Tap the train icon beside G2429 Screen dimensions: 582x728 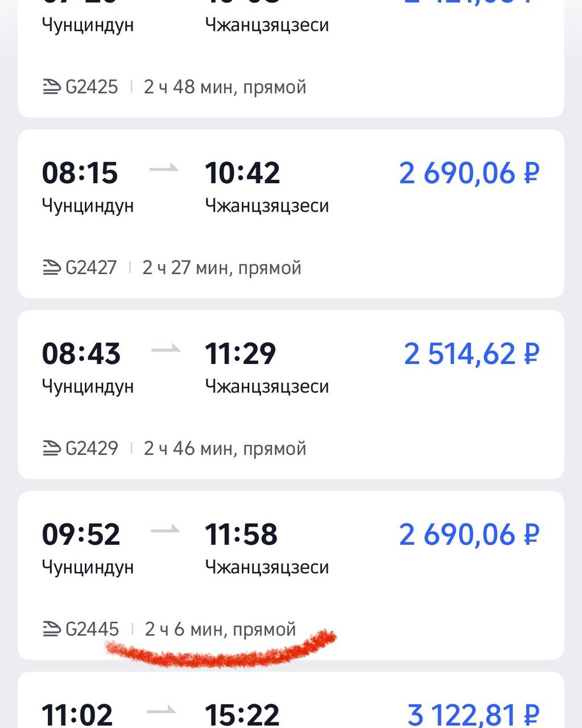tap(51, 448)
